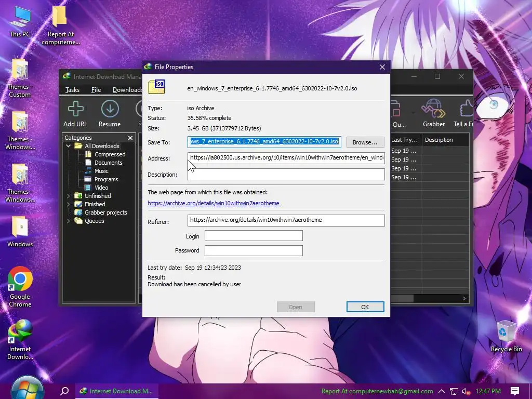This screenshot has height=399, width=532.
Task: Click the Description column header in IDM list
Action: point(445,140)
